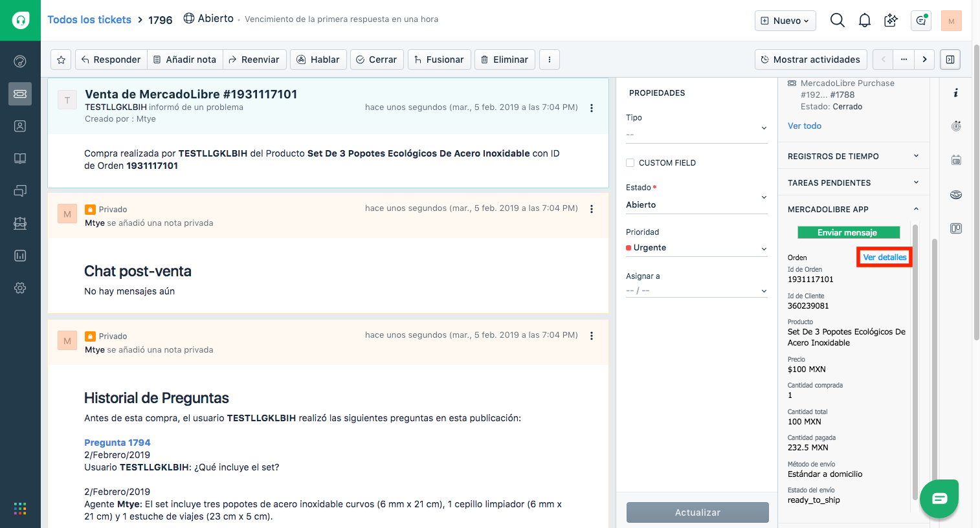Toggle the CUSTOM FIELD checkbox
The width and height of the screenshot is (980, 528).
tap(630, 163)
